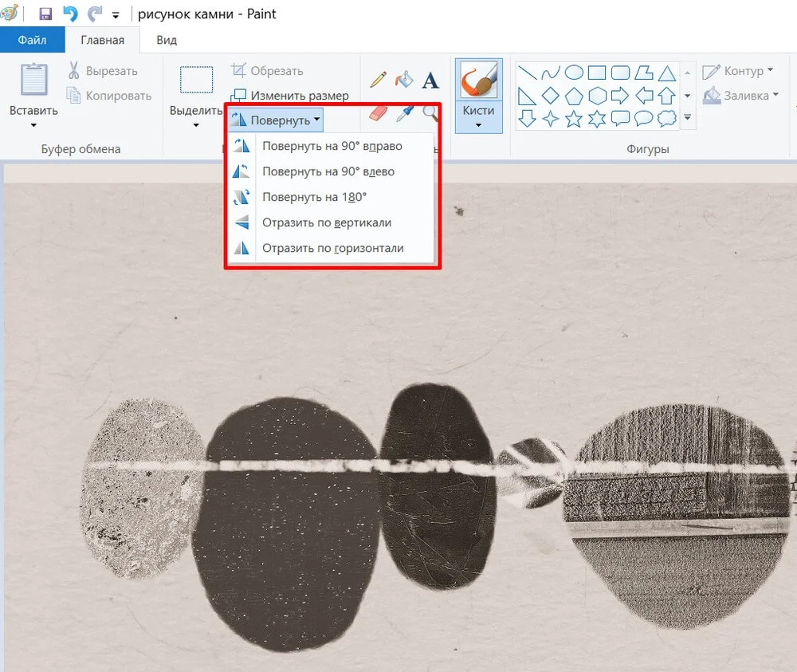Viewport: 797px width, 672px height.
Task: Switch to the Вид tab
Action: 167,40
